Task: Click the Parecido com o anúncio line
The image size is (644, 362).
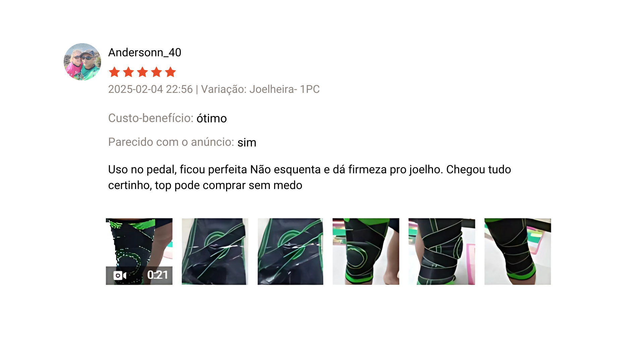Action: pos(182,142)
